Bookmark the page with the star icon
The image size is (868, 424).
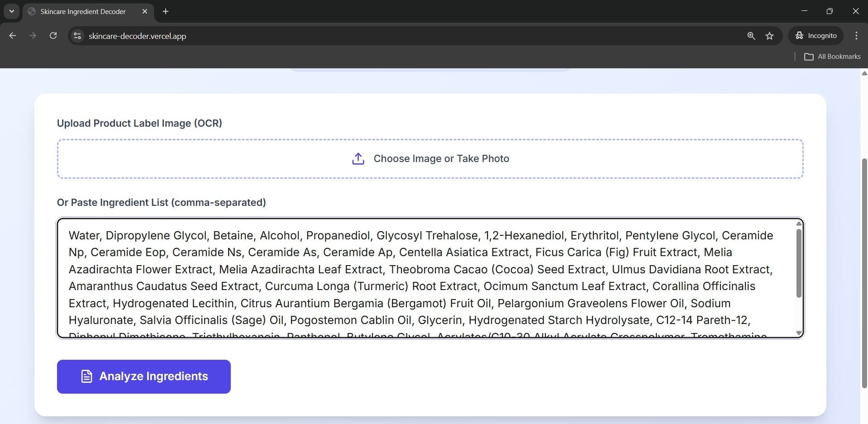pos(770,36)
